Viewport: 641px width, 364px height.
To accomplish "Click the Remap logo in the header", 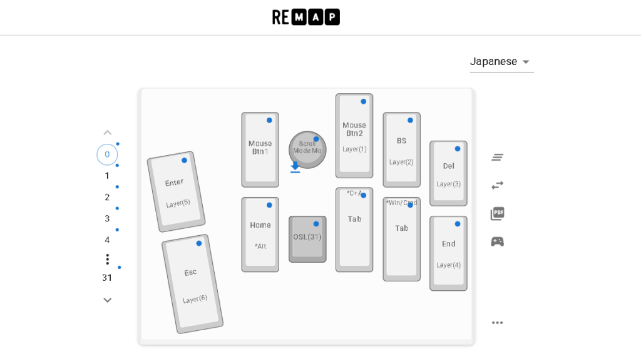I will (305, 17).
